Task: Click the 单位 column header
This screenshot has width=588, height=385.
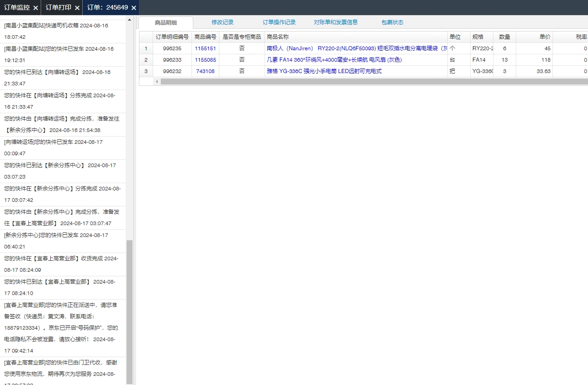Action: (459, 37)
